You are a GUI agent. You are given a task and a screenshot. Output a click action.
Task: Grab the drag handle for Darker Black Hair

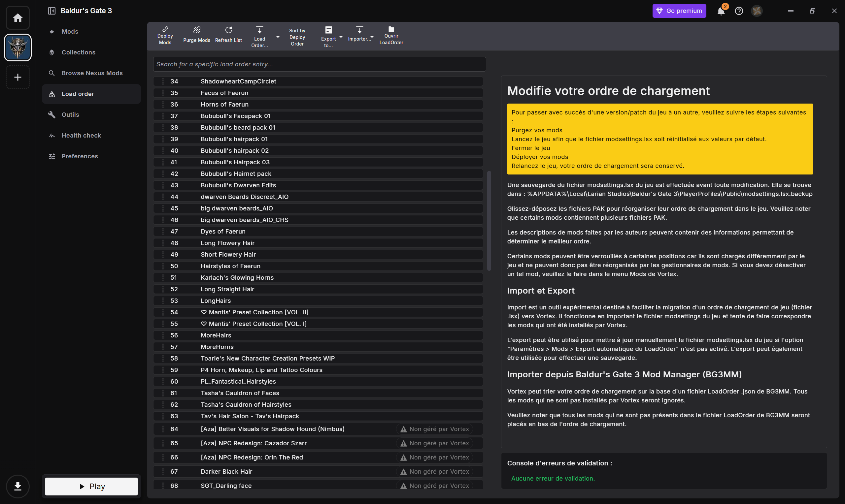click(x=163, y=472)
